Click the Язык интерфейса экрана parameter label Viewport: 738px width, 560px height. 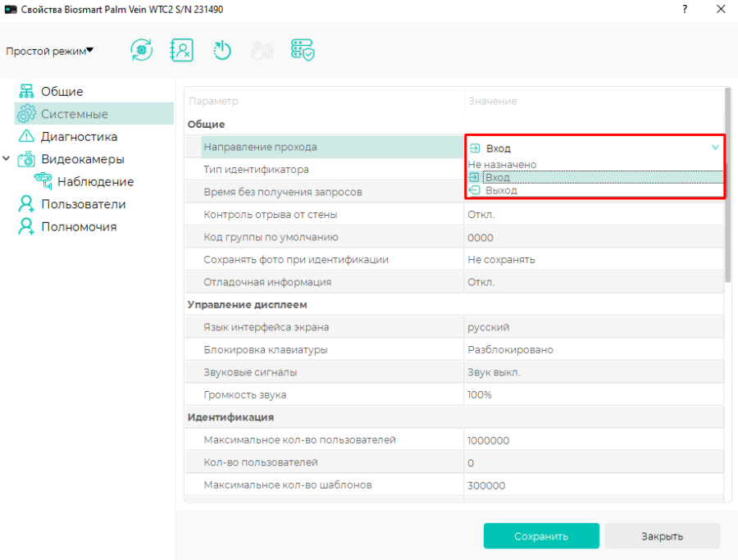[266, 327]
